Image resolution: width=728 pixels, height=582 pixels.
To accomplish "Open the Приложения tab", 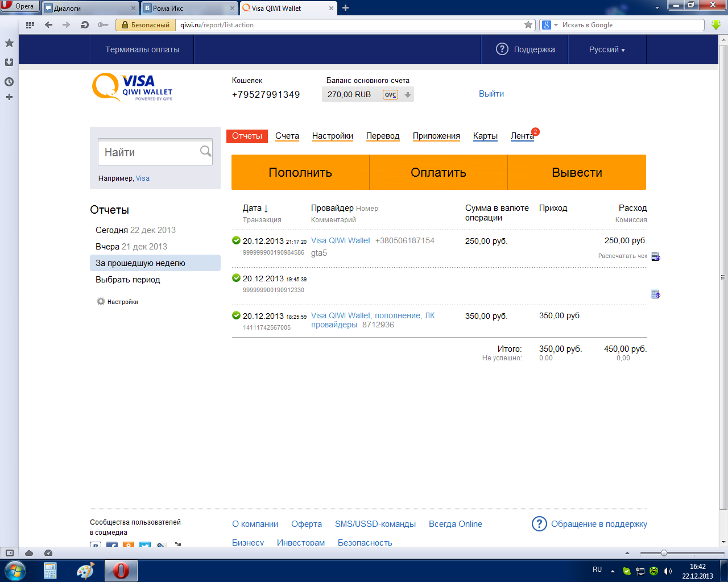I will coord(436,136).
